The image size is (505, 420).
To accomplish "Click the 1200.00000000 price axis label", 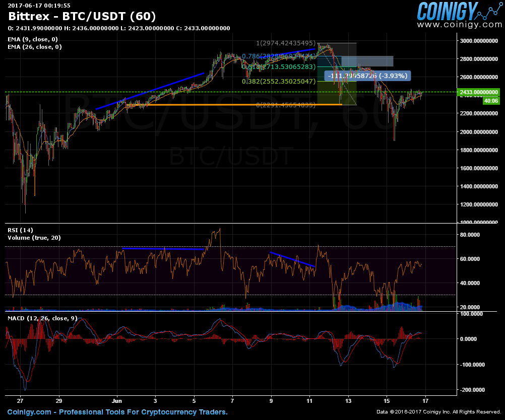I will (479, 204).
